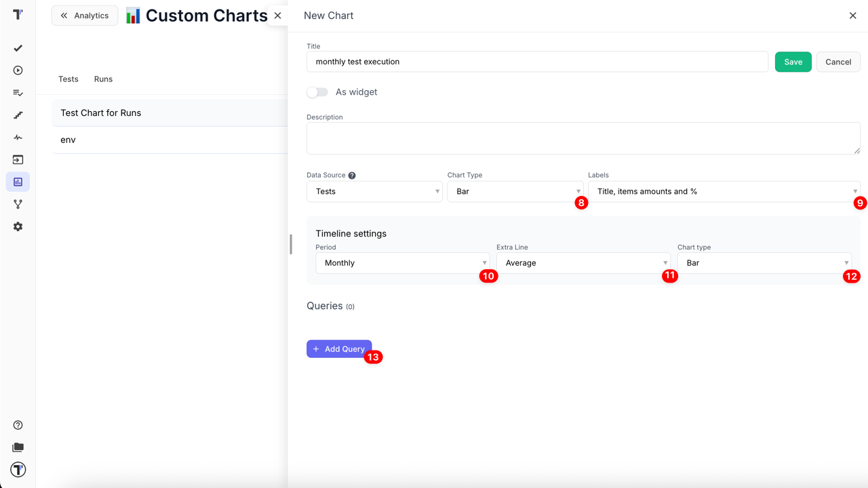The width and height of the screenshot is (868, 488).
Task: Open the test plans list icon
Action: 18,93
